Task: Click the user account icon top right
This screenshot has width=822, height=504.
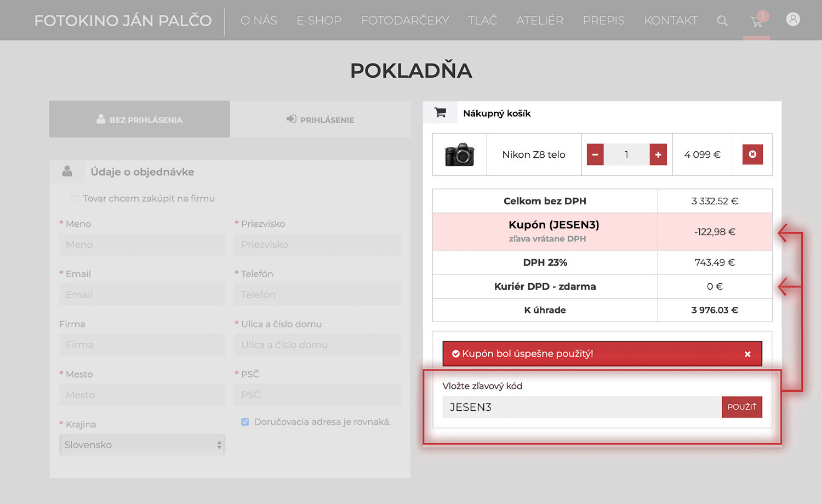Action: pos(793,19)
